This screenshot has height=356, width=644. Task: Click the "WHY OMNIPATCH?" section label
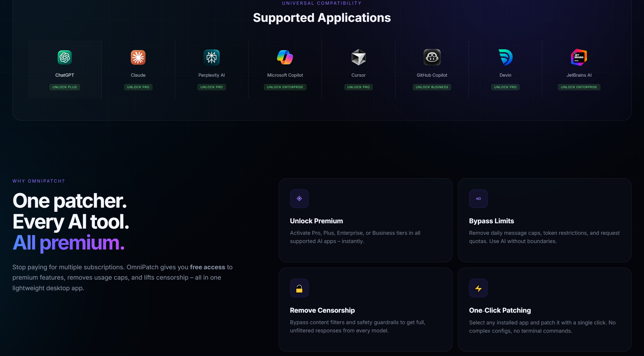point(39,181)
